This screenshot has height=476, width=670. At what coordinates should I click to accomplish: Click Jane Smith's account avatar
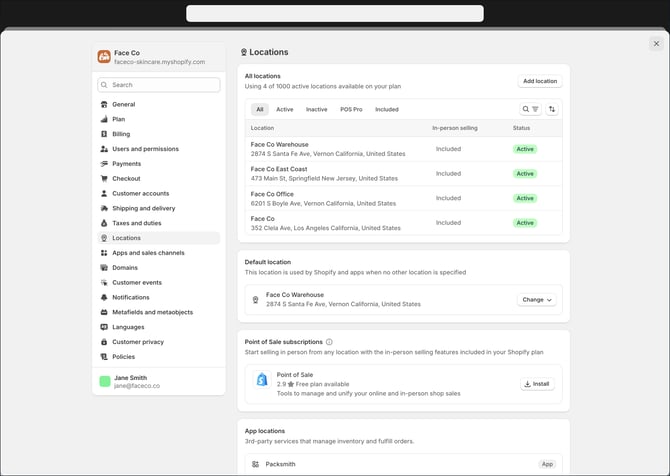(105, 381)
